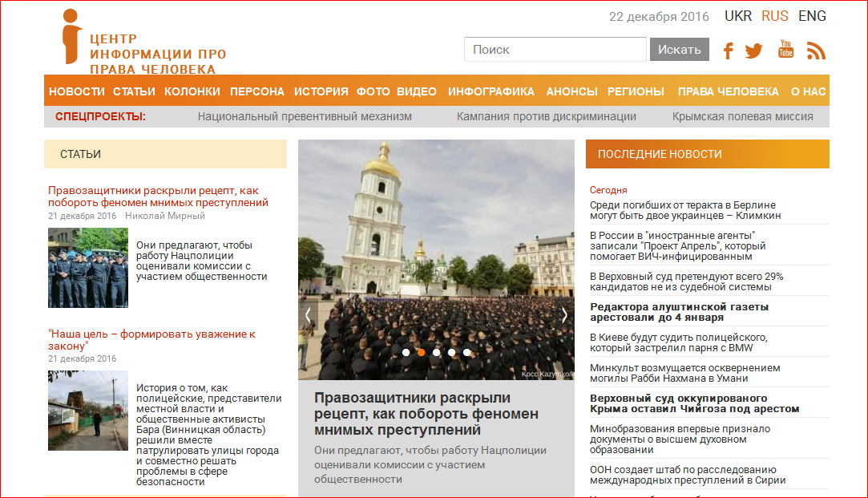
Task: Go back using the left slideshow arrow
Action: (x=307, y=315)
